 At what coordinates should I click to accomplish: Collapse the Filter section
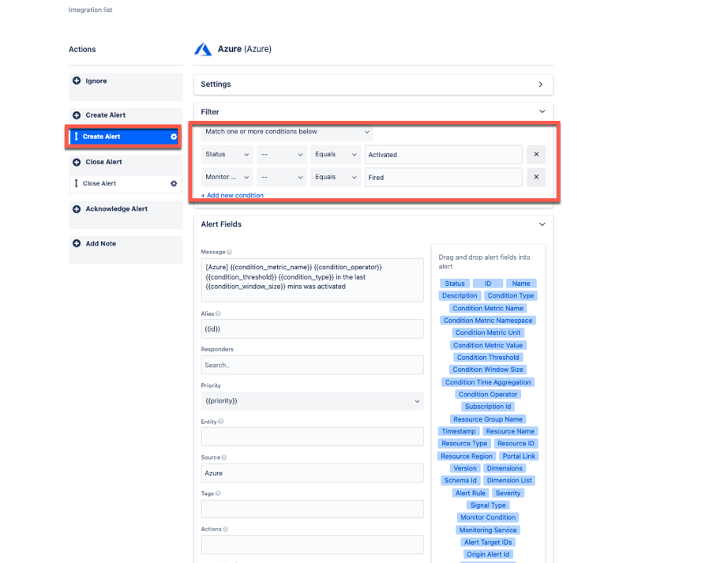[542, 111]
